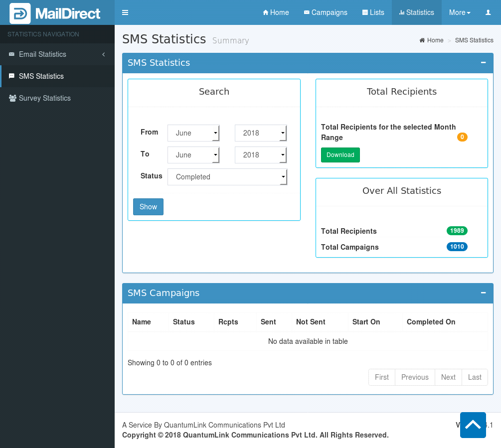The height and width of the screenshot is (448, 501).
Task: Click the Show button
Action: click(148, 207)
